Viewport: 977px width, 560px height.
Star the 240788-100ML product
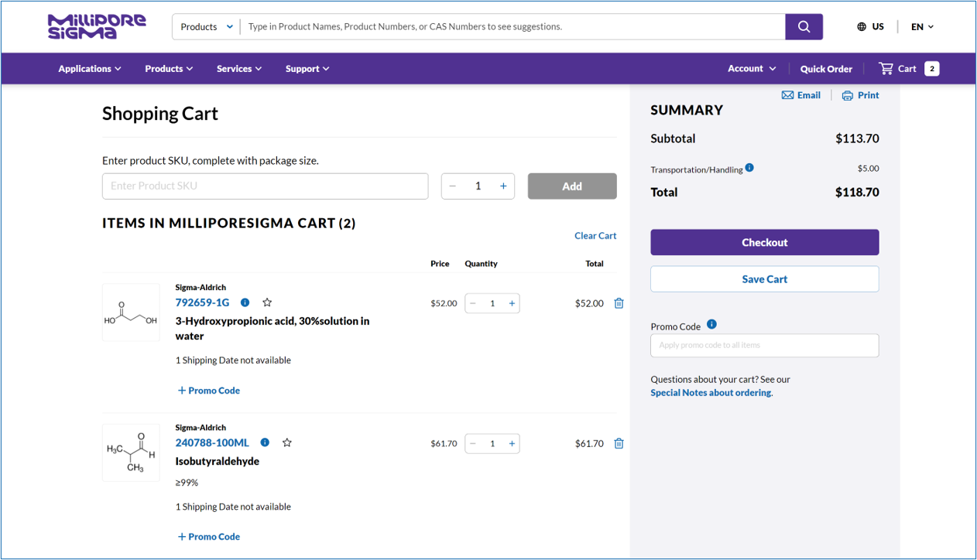pyautogui.click(x=287, y=442)
